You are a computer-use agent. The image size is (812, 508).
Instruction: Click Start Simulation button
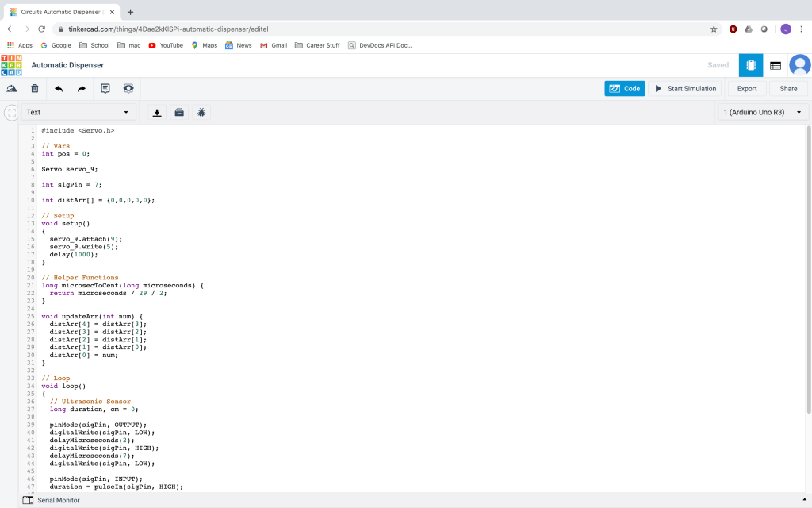pos(685,89)
